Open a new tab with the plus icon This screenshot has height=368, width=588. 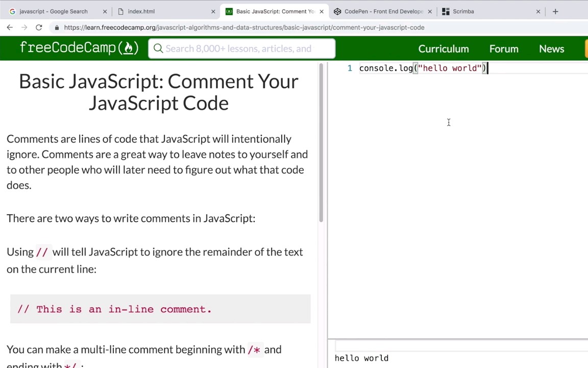(x=555, y=11)
